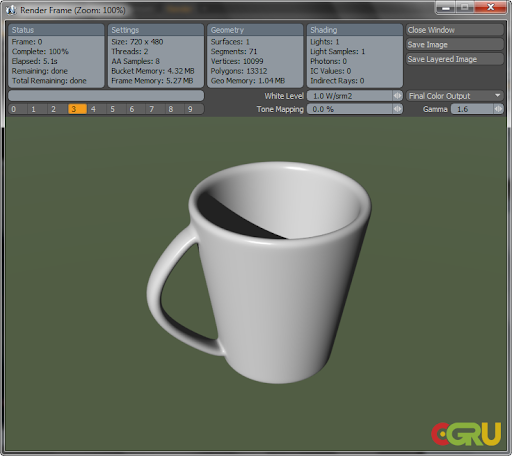512x456 pixels.
Task: Click the 'Size: 720 x 480' text
Action: point(137,42)
